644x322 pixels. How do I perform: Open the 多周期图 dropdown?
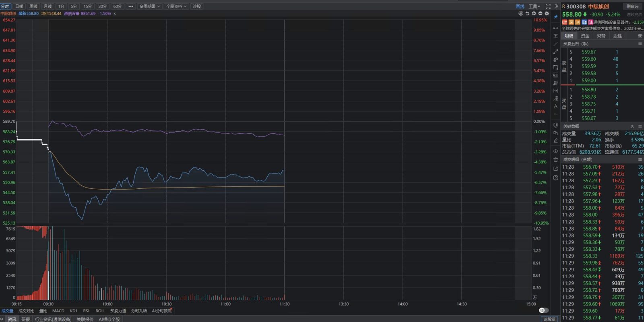tap(150, 6)
